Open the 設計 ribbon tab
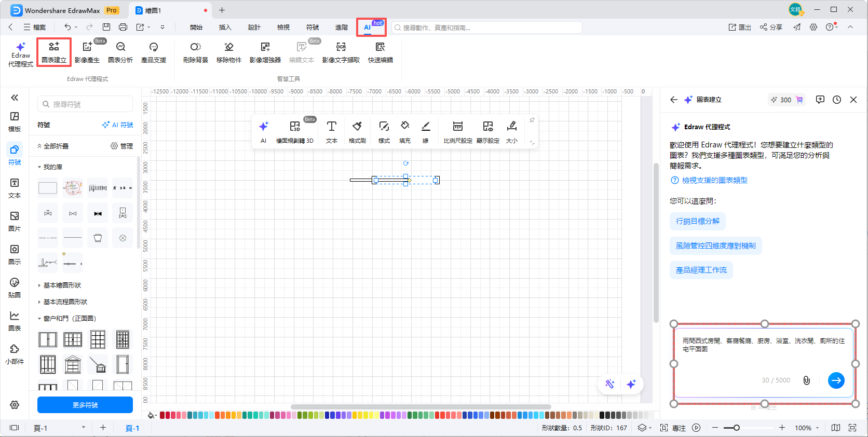Screen dimensions: 868x437 click(254, 28)
